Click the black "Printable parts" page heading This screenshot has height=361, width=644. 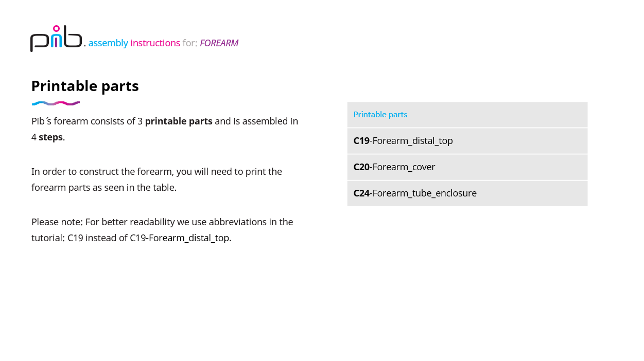pyautogui.click(x=85, y=86)
